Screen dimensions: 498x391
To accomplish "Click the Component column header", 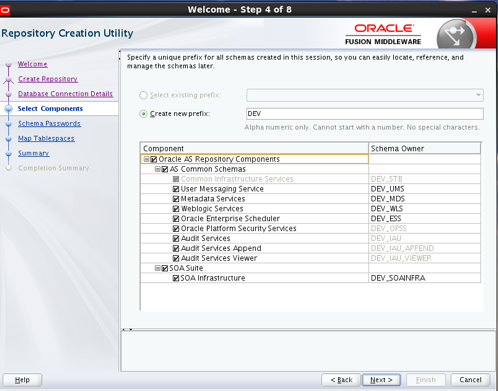I will [254, 148].
